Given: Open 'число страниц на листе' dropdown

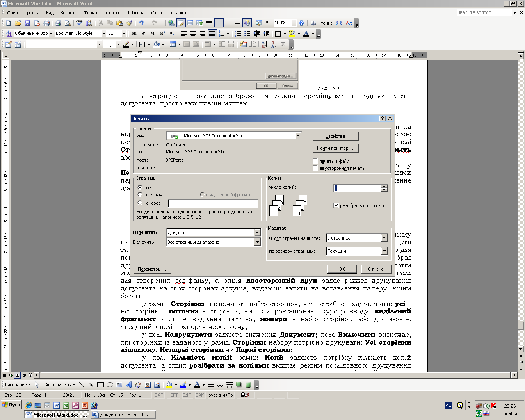Looking at the screenshot, I should (x=384, y=238).
